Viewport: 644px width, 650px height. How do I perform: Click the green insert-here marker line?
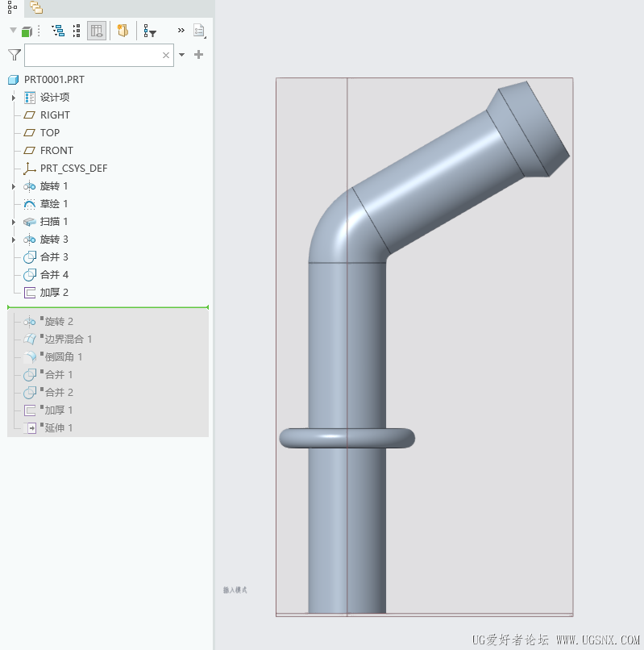tap(108, 307)
